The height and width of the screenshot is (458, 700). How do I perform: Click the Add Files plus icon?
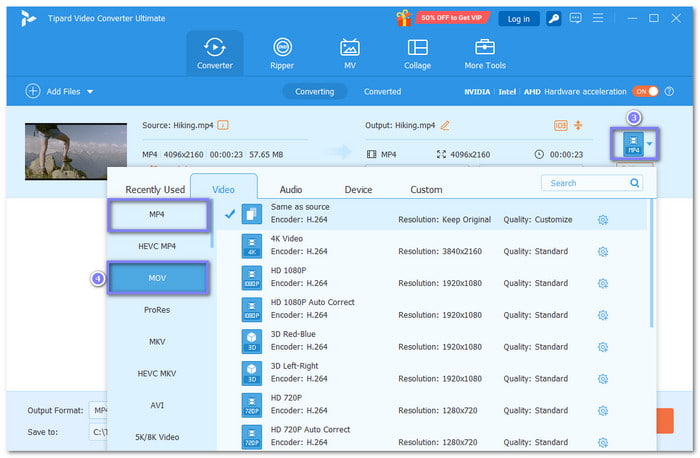tap(33, 91)
